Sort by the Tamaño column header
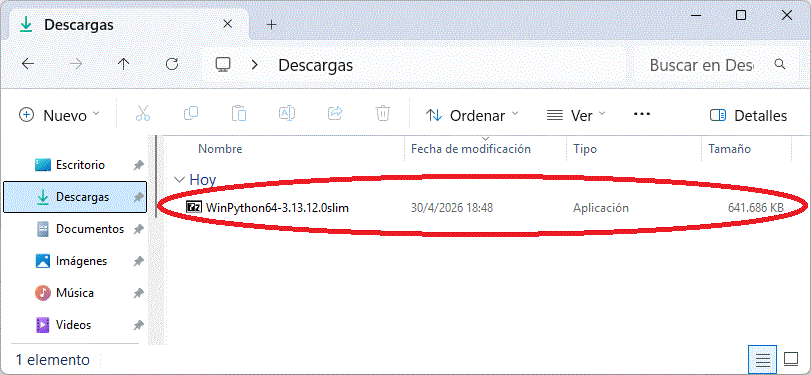The height and width of the screenshot is (375, 811). pos(729,149)
